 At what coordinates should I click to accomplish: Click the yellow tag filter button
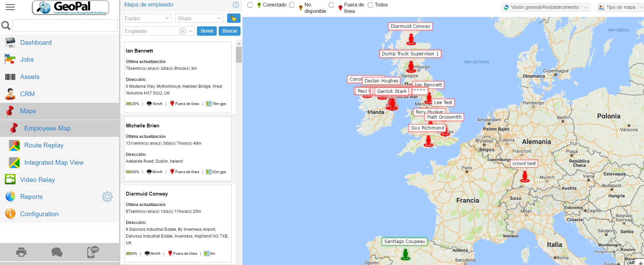click(234, 18)
